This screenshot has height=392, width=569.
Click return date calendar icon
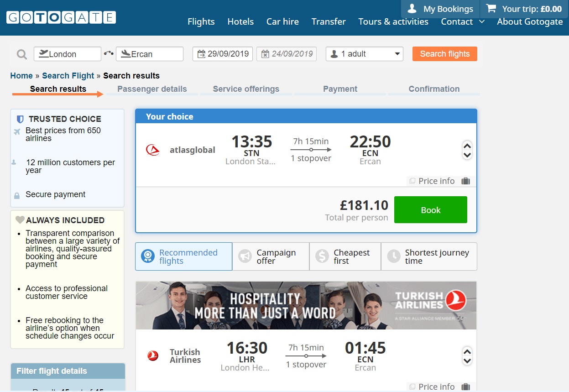(x=265, y=54)
